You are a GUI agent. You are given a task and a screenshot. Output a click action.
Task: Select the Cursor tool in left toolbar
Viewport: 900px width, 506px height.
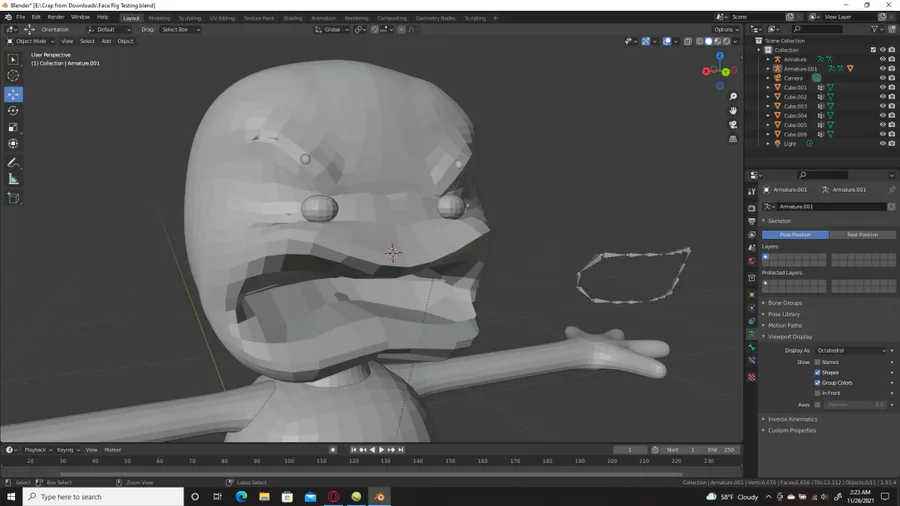click(13, 76)
